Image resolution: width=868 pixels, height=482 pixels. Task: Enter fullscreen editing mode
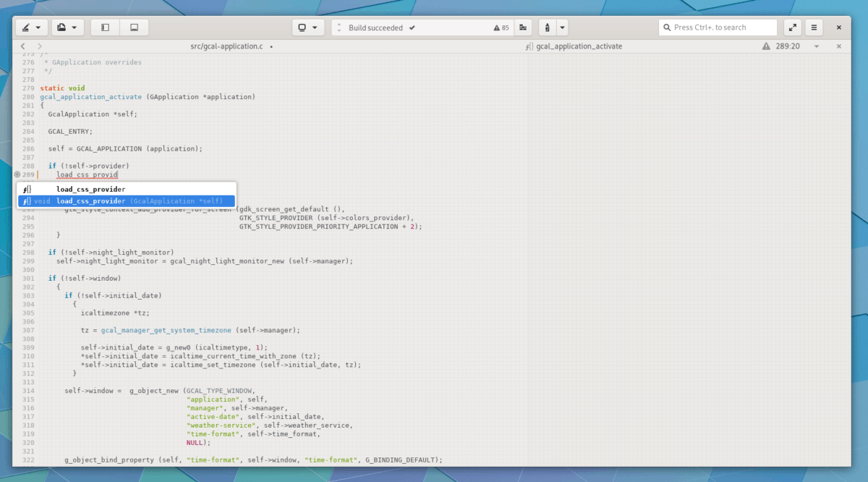[x=792, y=28]
